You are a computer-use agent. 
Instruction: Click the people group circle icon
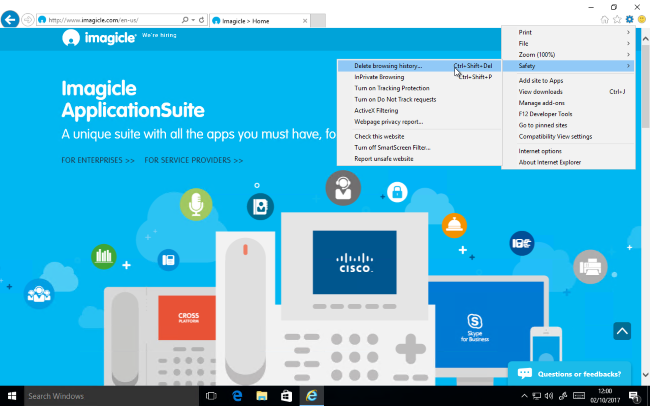(x=39, y=294)
